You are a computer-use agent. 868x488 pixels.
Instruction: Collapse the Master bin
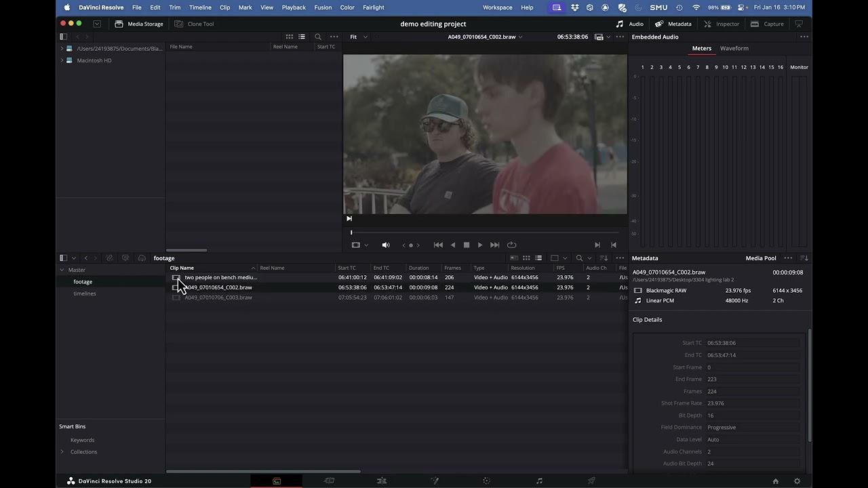[62, 270]
